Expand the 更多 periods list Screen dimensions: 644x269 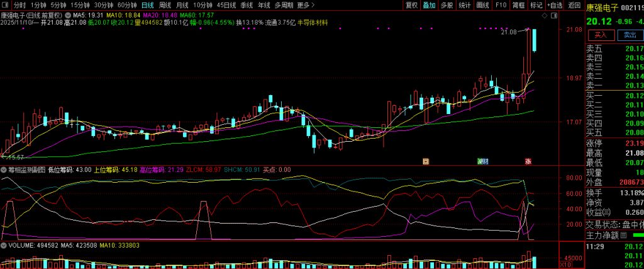[x=305, y=5]
